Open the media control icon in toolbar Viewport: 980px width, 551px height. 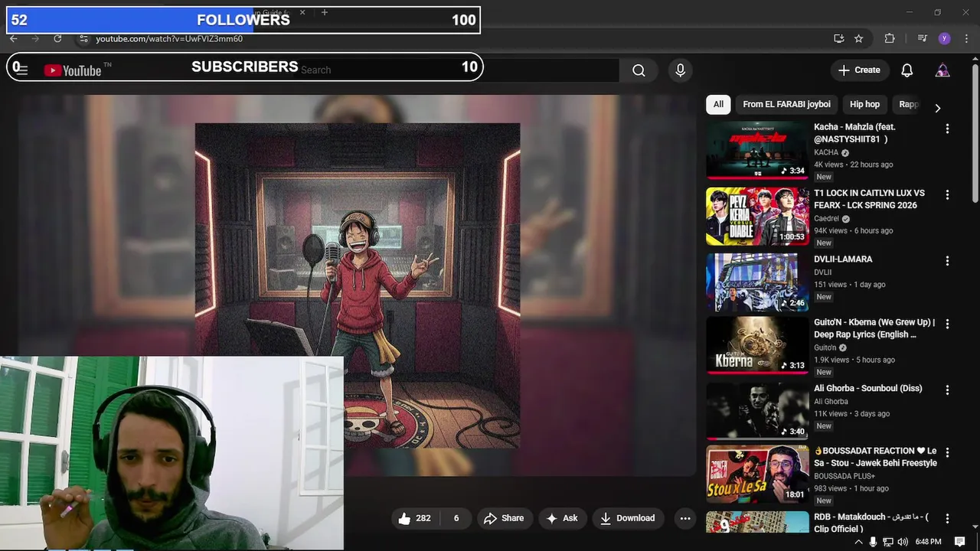[923, 38]
